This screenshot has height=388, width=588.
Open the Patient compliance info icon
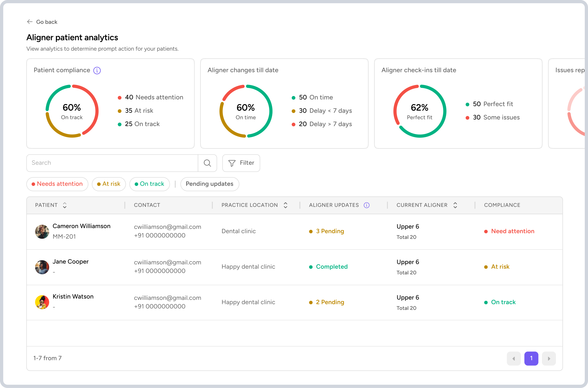97,70
